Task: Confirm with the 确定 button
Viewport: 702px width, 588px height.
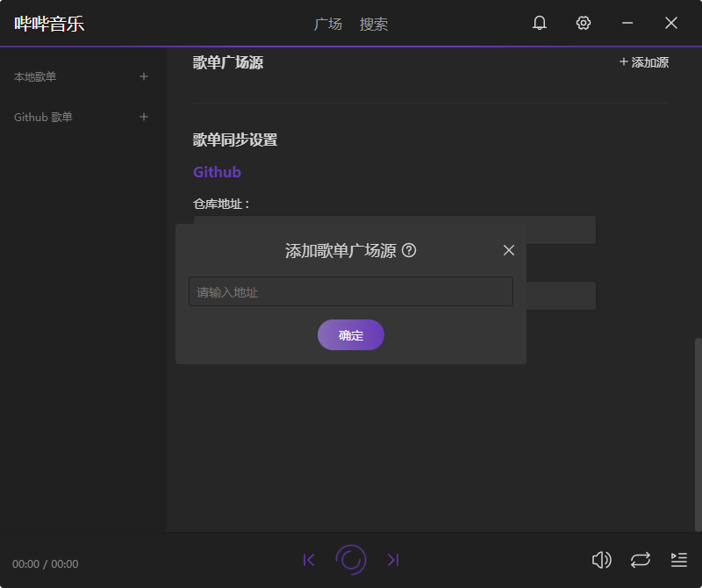Action: (x=351, y=334)
